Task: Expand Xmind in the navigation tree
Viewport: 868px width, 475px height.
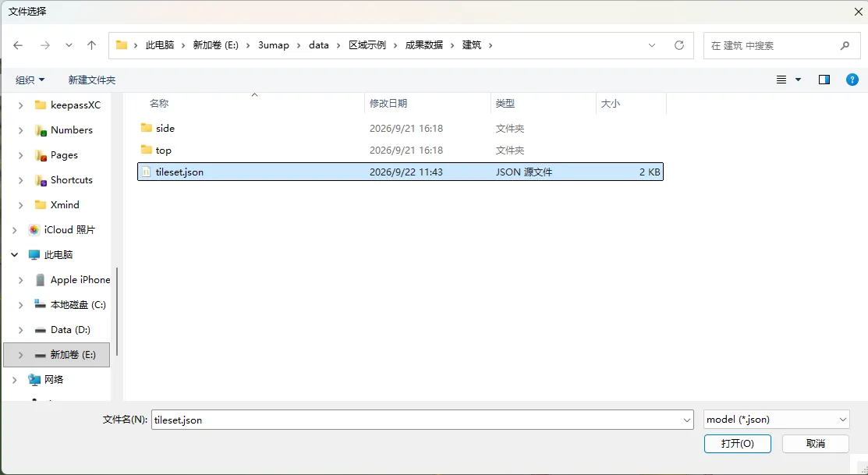Action: (20, 205)
